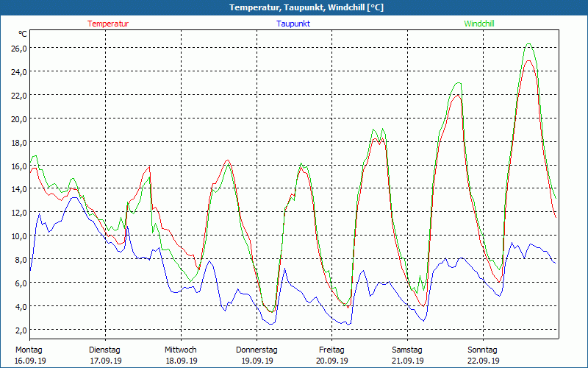Select the 20,0 y-axis tick label
The image size is (588, 368).
click(18, 118)
